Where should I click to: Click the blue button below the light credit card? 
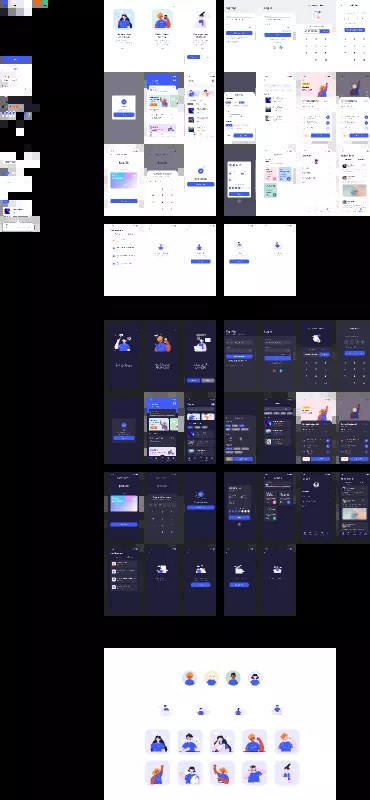tap(124, 201)
